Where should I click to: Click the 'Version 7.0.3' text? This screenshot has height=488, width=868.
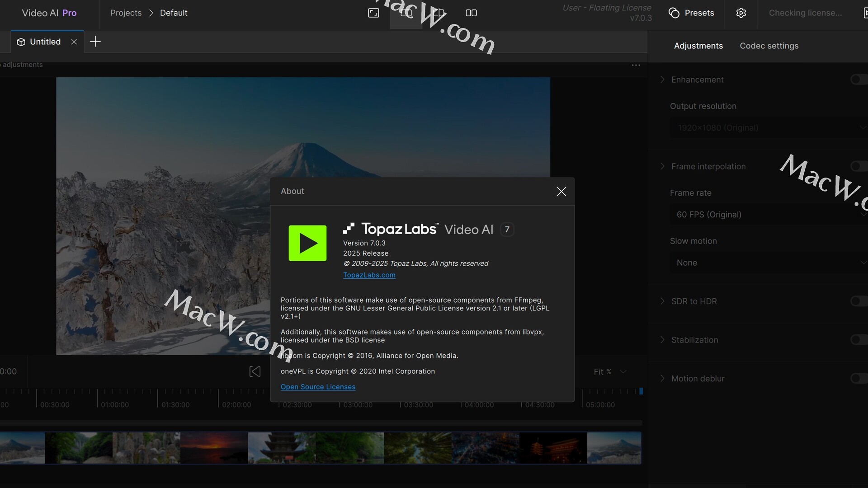(364, 243)
